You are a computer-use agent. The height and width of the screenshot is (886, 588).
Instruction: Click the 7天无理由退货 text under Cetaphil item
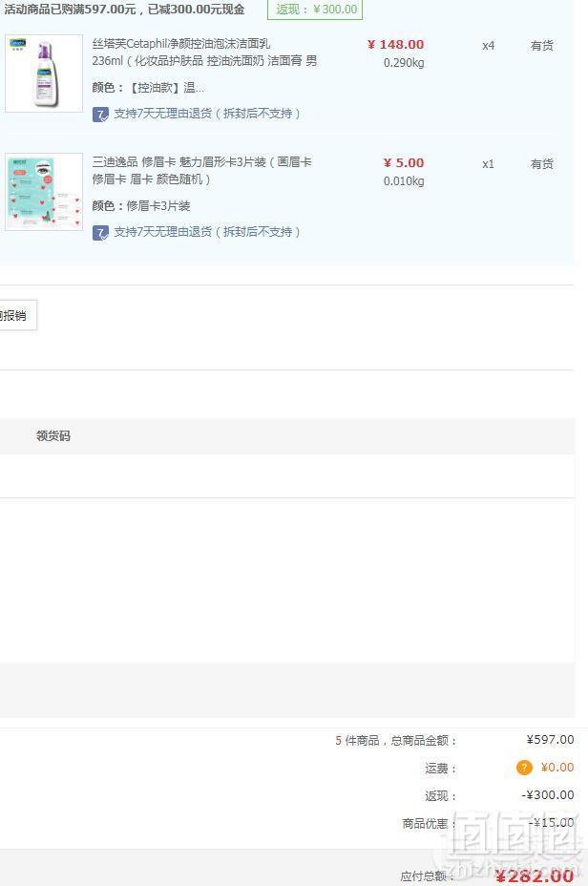207,114
